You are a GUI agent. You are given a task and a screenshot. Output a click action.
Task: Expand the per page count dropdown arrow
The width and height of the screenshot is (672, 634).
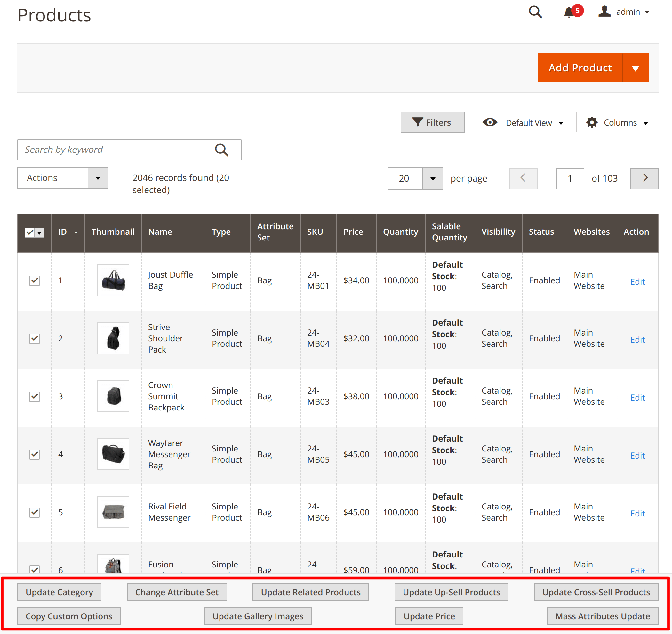432,178
